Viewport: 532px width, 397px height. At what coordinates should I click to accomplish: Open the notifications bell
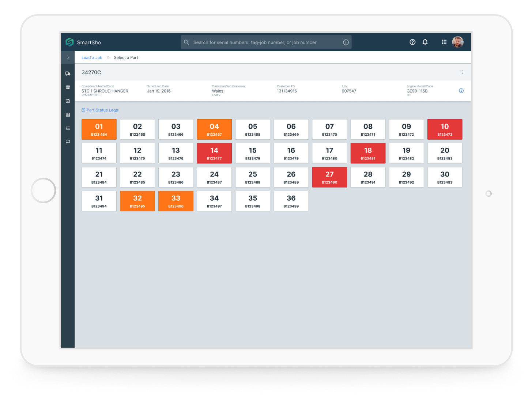coord(425,42)
